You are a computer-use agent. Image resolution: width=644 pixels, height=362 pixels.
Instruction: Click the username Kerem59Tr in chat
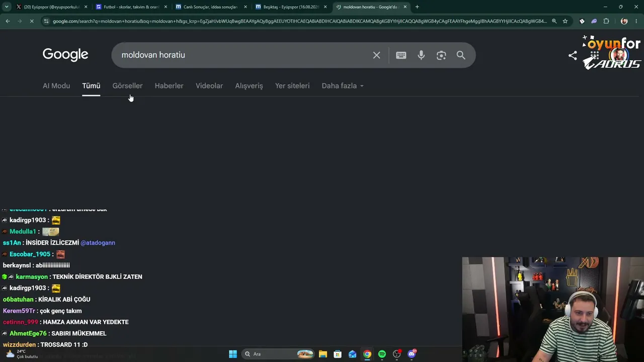point(19,311)
